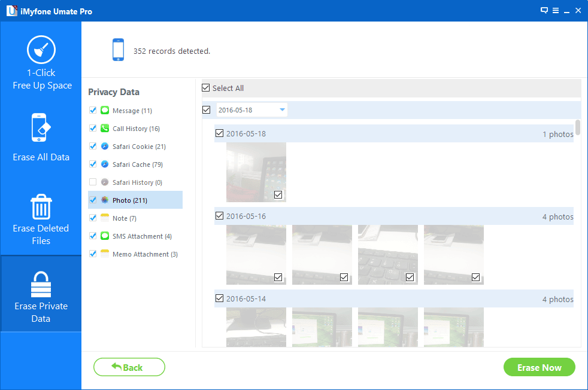Click the '352 records detected.' text

(172, 51)
